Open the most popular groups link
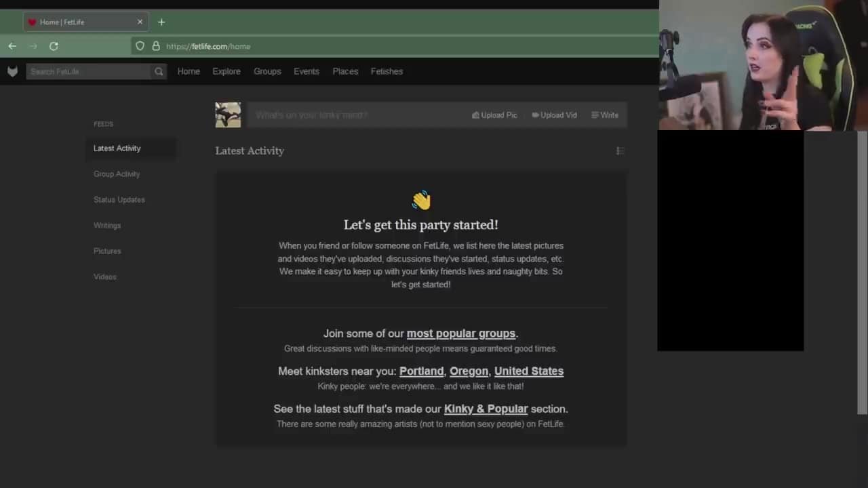This screenshot has width=868, height=488. 461,333
